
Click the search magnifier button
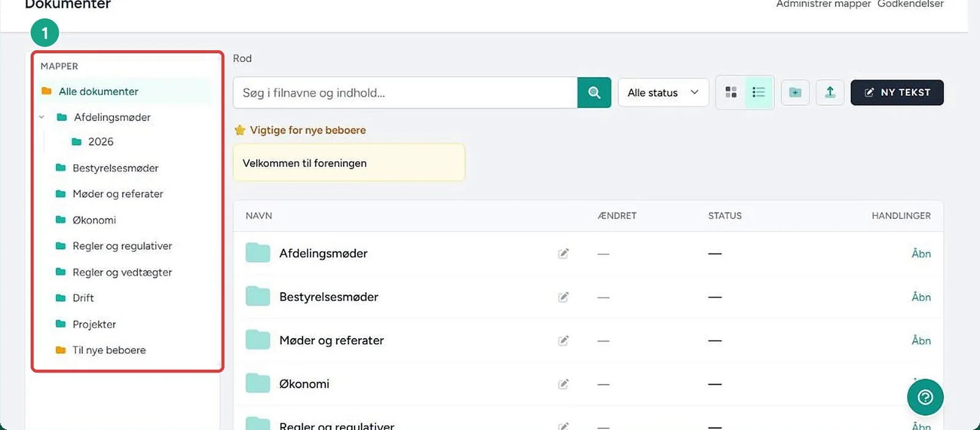tap(594, 92)
